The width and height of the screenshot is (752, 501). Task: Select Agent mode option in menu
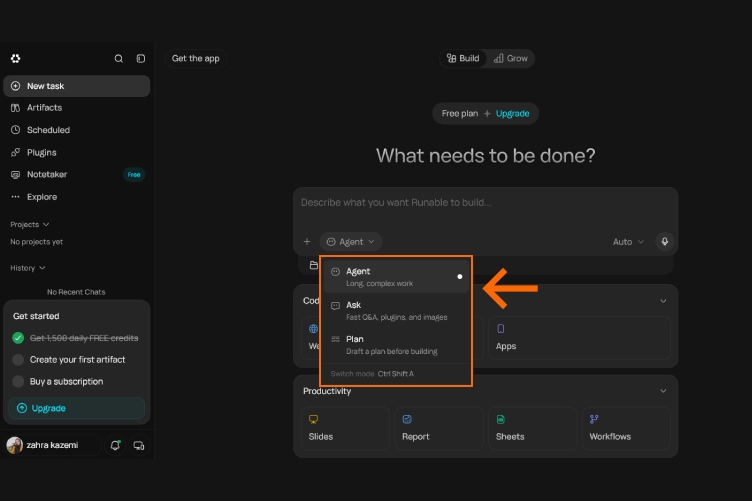click(396, 277)
